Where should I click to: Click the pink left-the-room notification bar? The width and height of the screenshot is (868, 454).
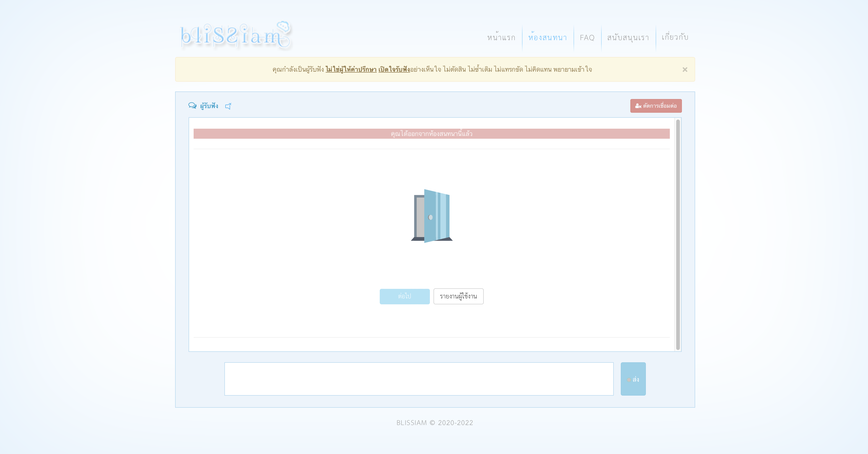coord(431,134)
